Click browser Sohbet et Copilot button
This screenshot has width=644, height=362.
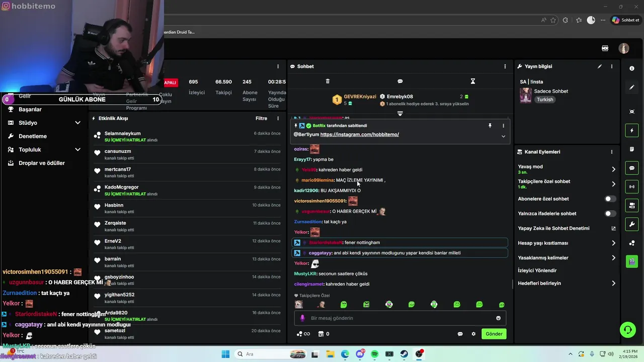pos(625,20)
